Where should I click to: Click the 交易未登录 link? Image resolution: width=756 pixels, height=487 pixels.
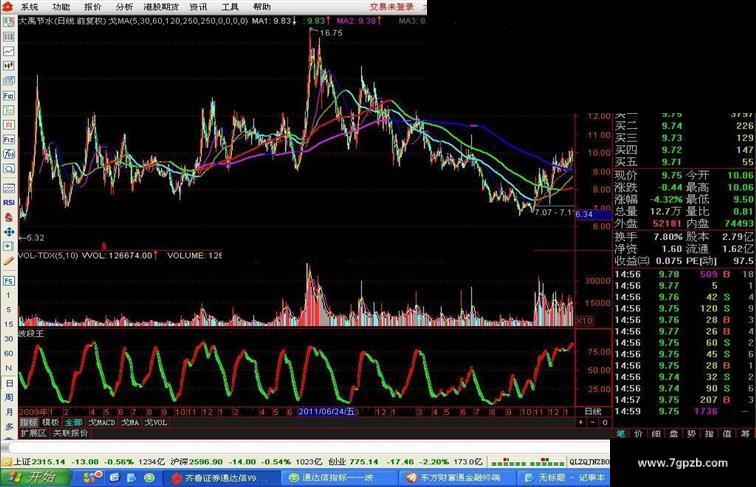pyautogui.click(x=392, y=7)
